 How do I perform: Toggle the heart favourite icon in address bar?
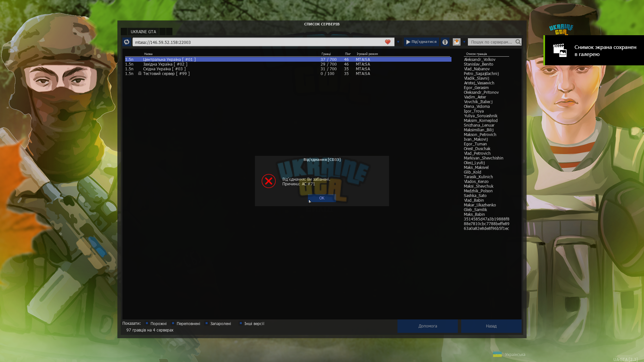[388, 42]
